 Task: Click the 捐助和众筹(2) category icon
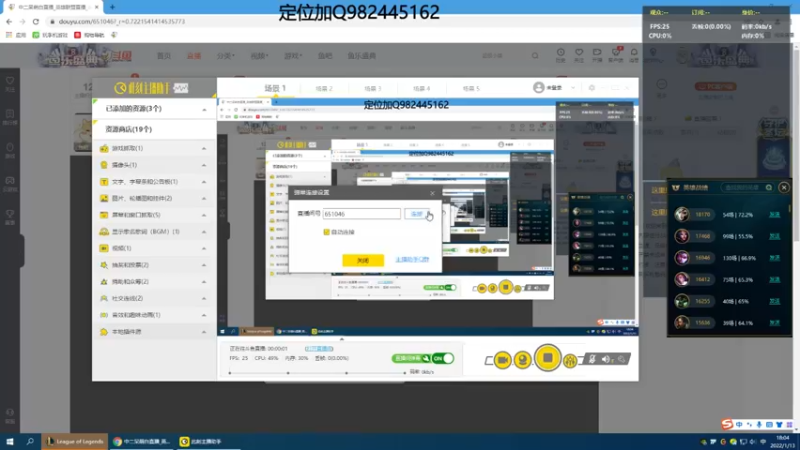(x=104, y=282)
